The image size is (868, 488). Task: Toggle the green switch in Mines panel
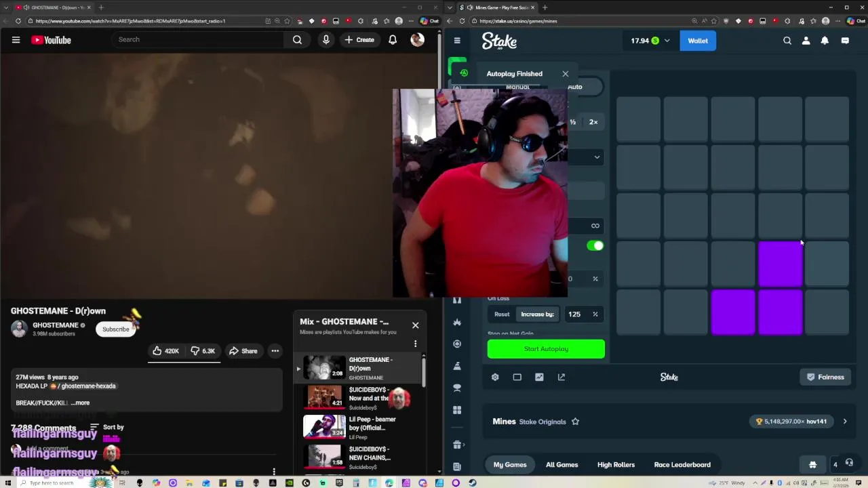595,246
